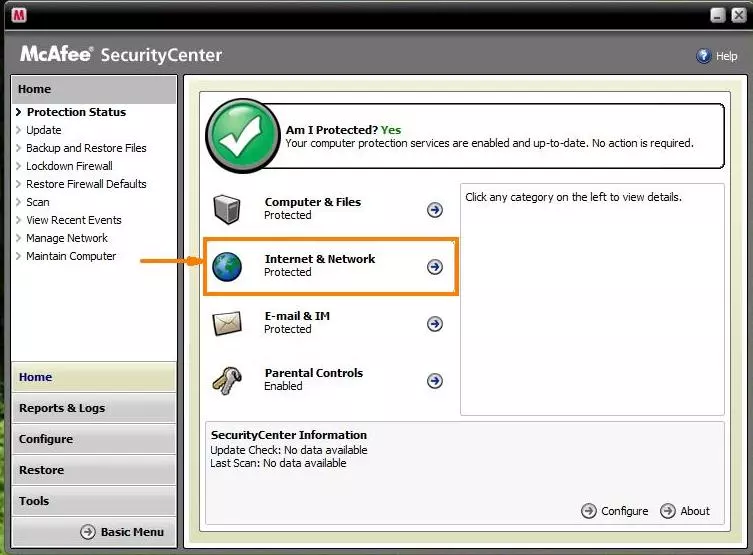This screenshot has height=555, width=753.
Task: Open the Update task
Action: click(x=44, y=130)
